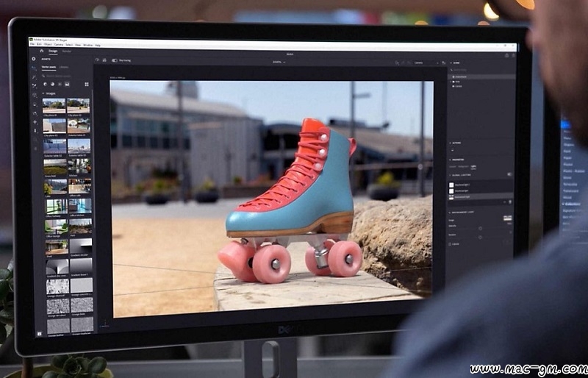588x378 pixels.
Task: Collapse the Images section in assets
Action: coord(43,93)
